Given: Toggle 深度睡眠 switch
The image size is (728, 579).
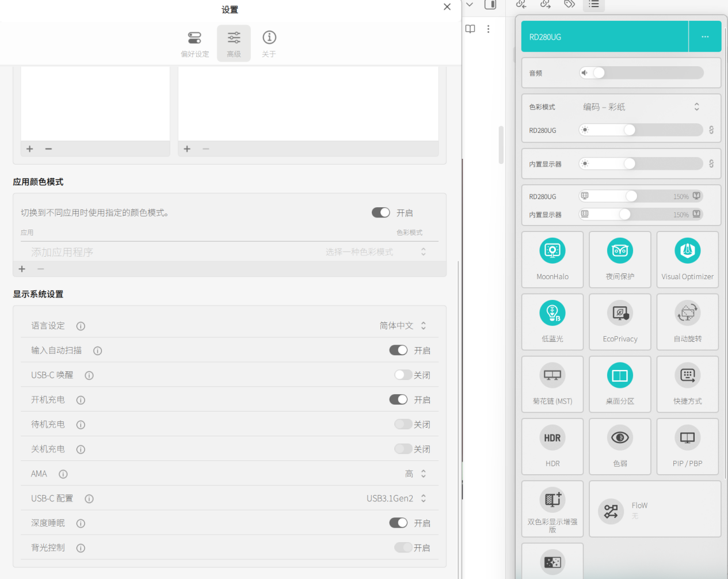Looking at the screenshot, I should (398, 523).
